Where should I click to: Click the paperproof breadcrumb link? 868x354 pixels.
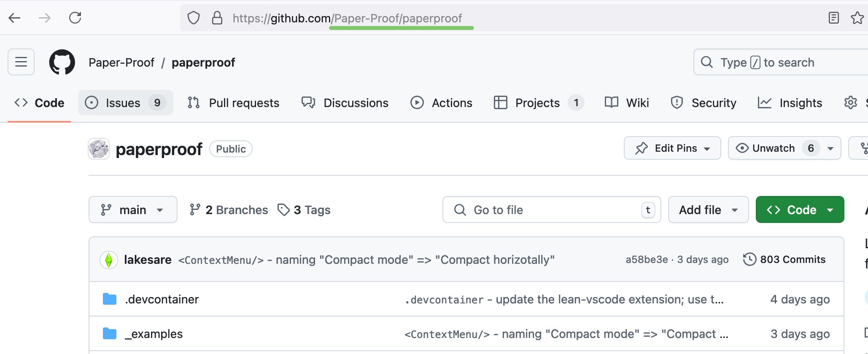tap(203, 62)
